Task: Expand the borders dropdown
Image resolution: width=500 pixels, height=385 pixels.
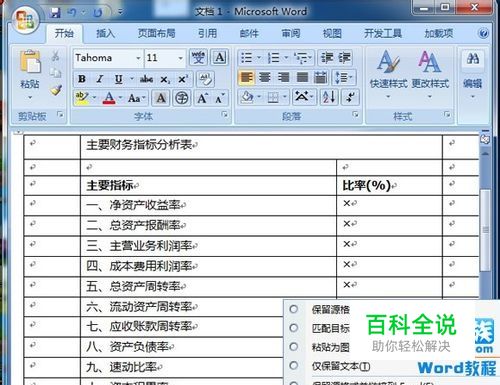Action: [x=285, y=97]
